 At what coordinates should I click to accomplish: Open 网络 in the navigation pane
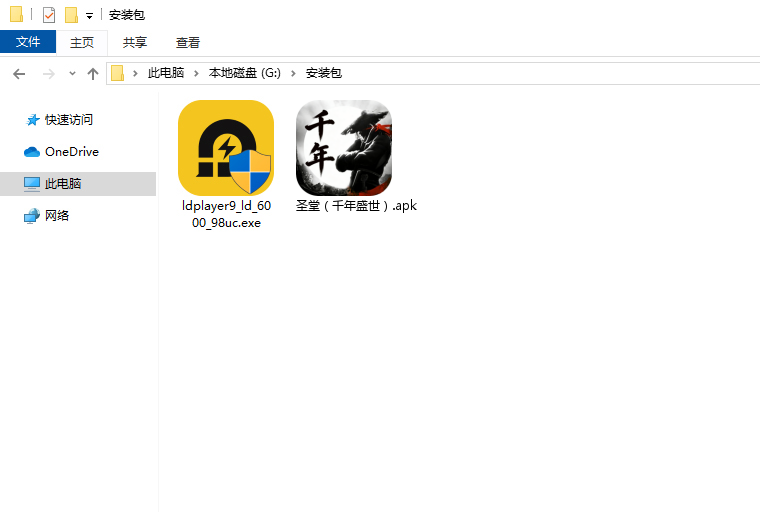tap(57, 216)
